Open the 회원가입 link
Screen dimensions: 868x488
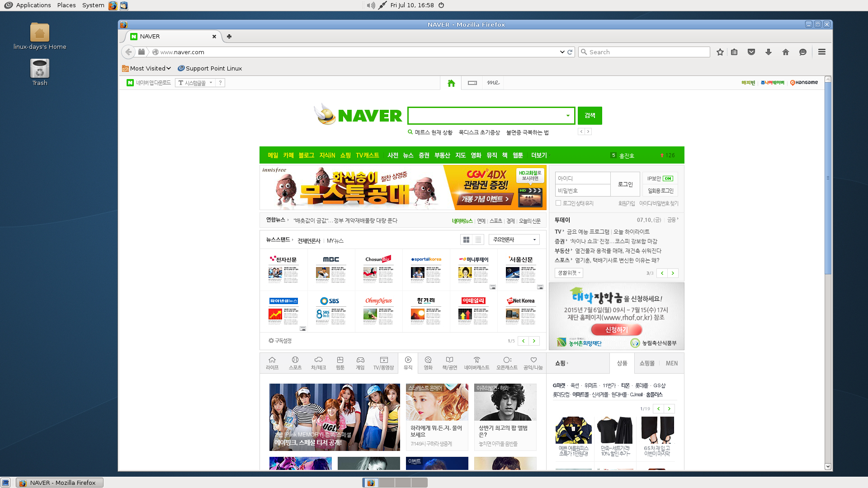coord(627,204)
